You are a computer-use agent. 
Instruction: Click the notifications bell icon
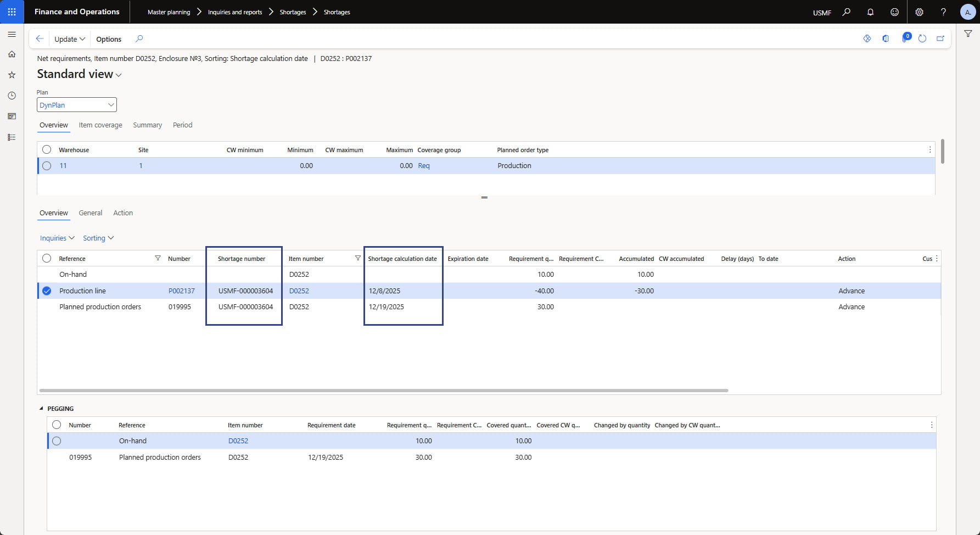tap(870, 12)
